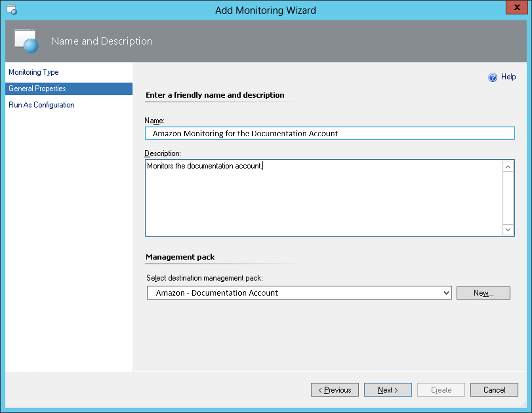Click the Name and Description header icon
This screenshot has width=532, height=413.
(26, 41)
